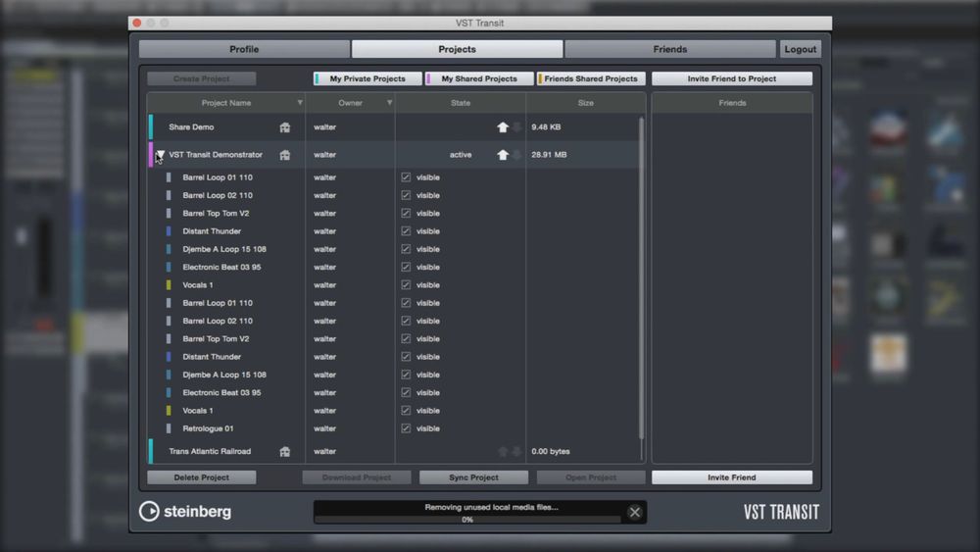Toggle visible checkbox for Retrologue 01

point(407,428)
